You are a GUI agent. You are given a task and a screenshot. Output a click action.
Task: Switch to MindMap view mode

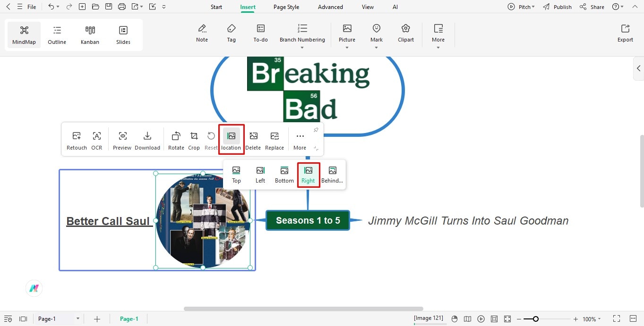24,35
